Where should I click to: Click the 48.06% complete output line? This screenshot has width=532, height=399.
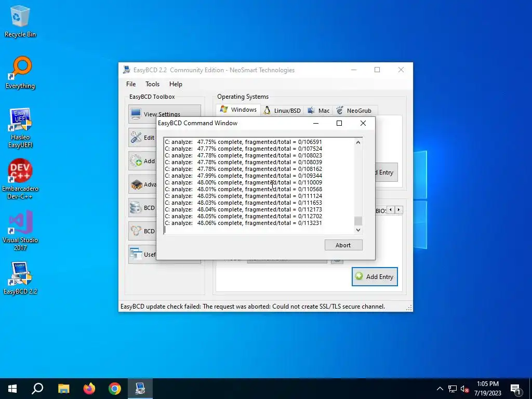(243, 223)
